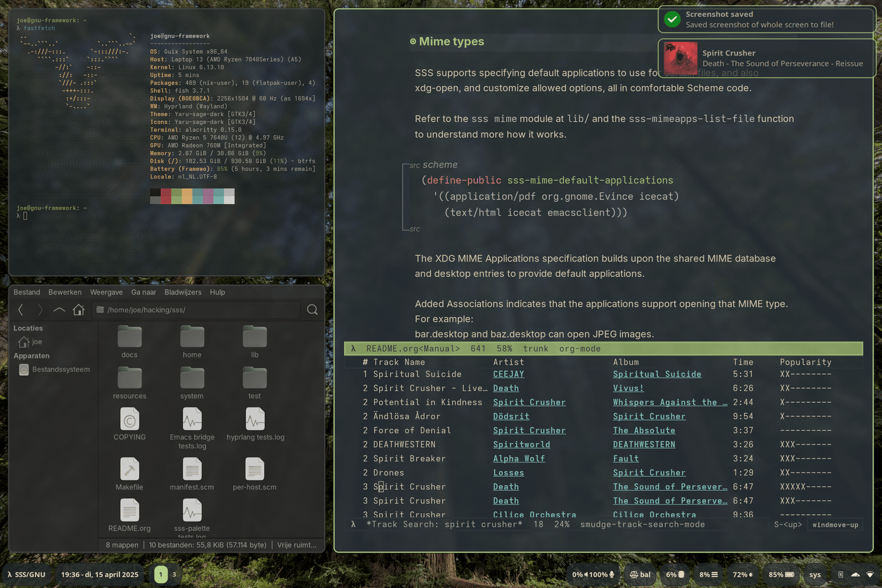Switch to workspace 3 in the bar
882x588 pixels.
pos(174,574)
